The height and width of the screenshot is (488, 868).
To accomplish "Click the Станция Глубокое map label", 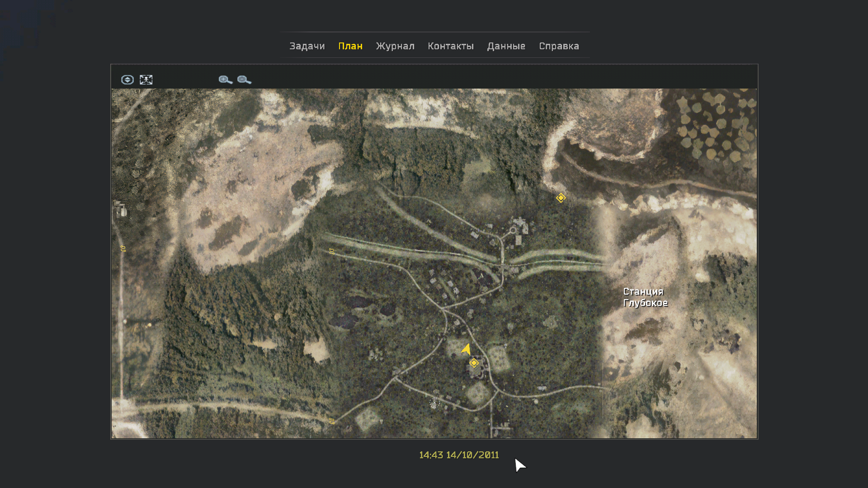I will (x=645, y=297).
